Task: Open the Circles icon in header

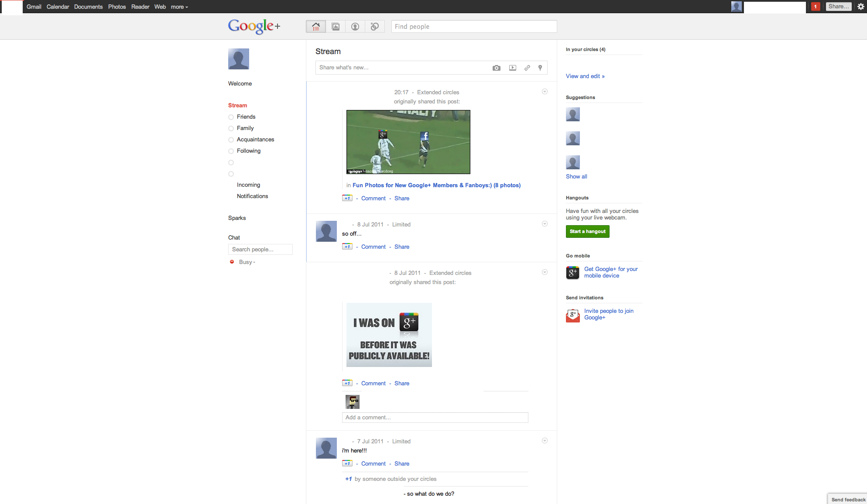Action: 375,27
